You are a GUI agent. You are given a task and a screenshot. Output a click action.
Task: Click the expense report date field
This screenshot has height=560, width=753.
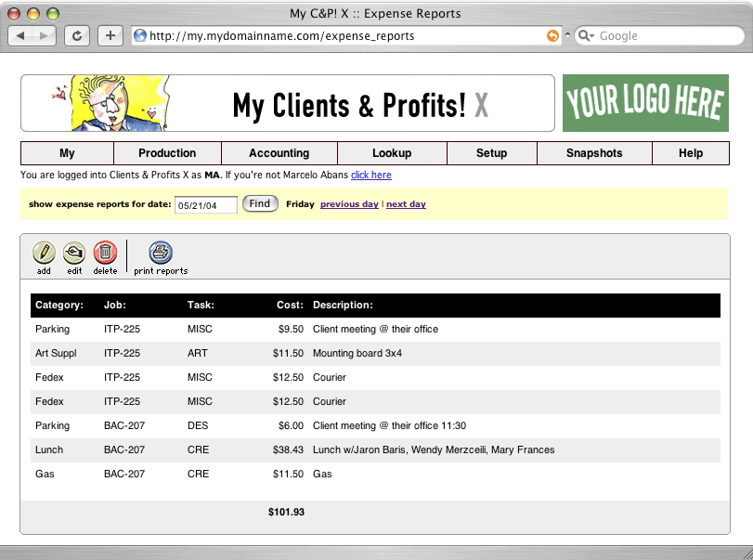(205, 204)
